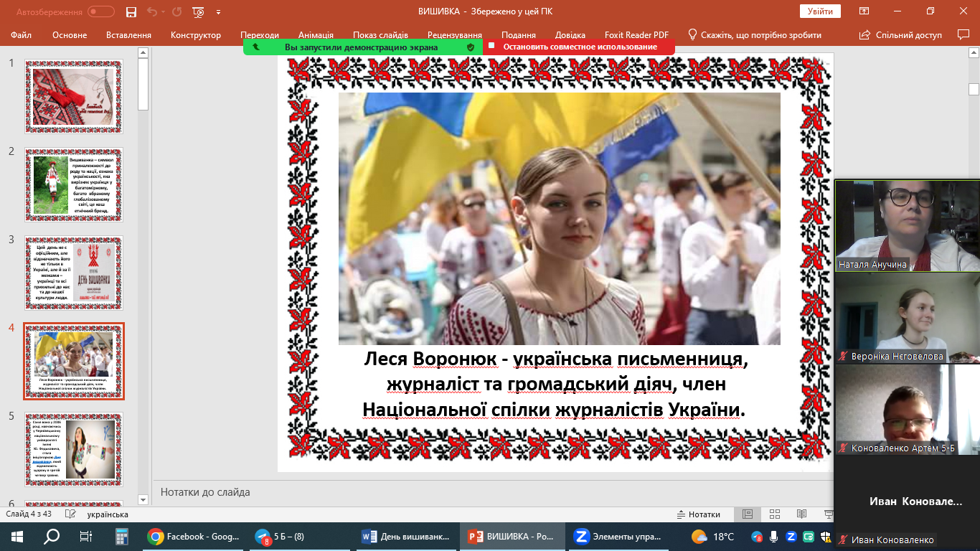
Task: Open the Windows Start button
Action: 17,537
